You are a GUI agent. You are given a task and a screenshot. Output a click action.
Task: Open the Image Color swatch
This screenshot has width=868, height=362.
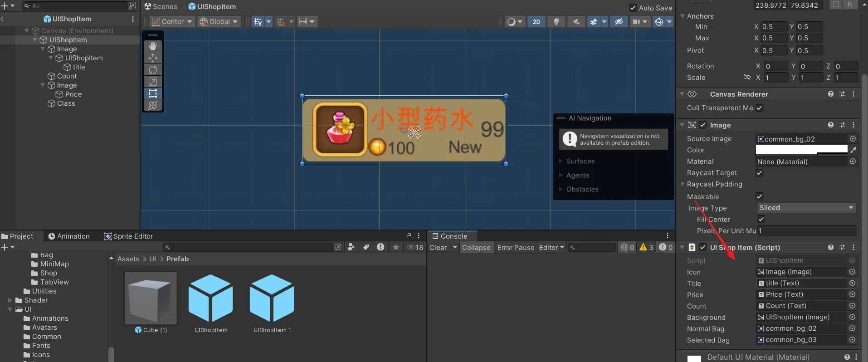(x=801, y=150)
